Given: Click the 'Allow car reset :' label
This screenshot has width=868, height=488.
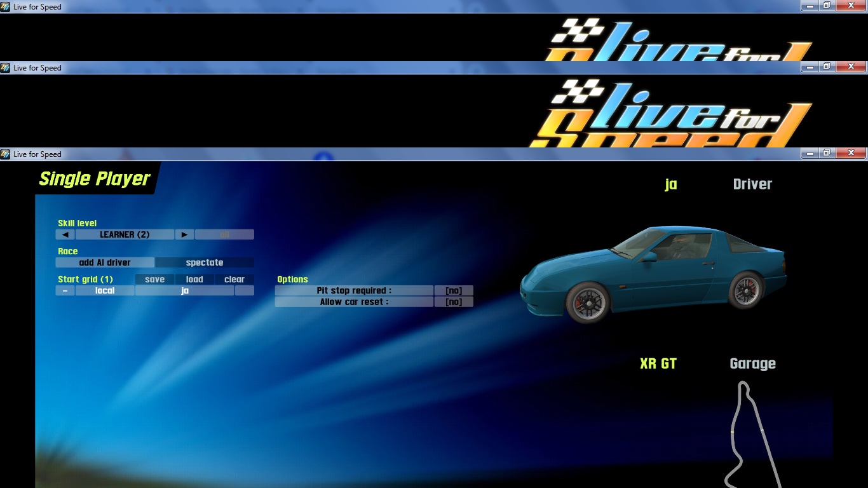Looking at the screenshot, I should [354, 302].
